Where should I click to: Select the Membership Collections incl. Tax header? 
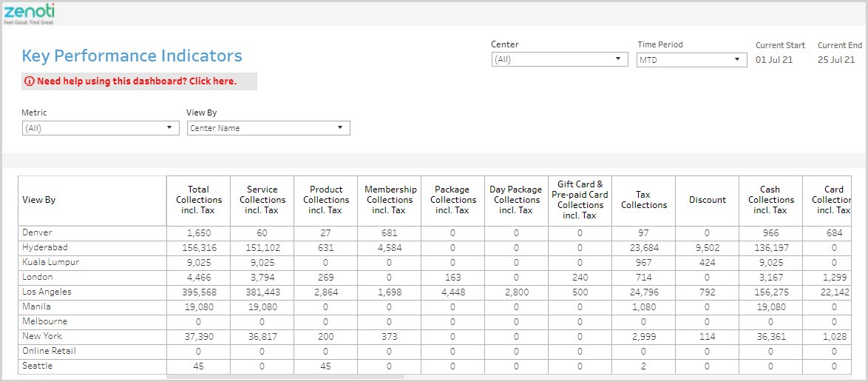(x=389, y=200)
